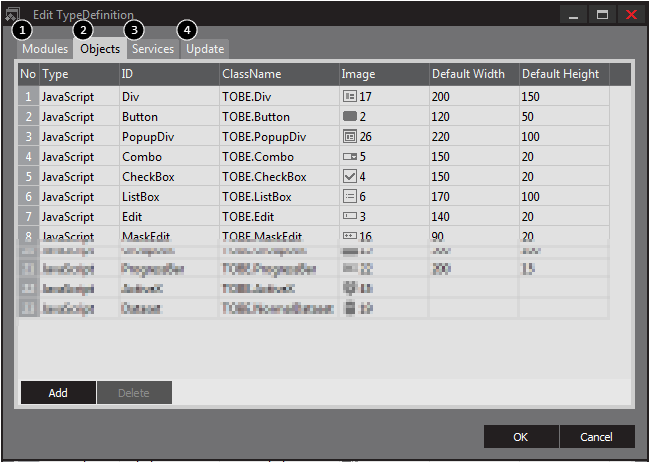Click the Edit image icon in row 7
The height and width of the screenshot is (463, 650).
349,215
